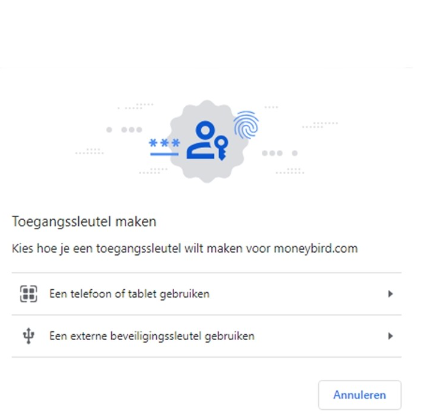Click the blue underline below the asterisks
Image resolution: width=429 pixels, height=419 pixels.
pyautogui.click(x=164, y=154)
